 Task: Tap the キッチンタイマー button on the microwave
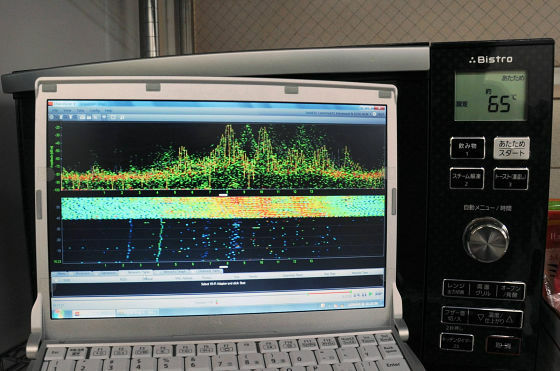point(457,342)
